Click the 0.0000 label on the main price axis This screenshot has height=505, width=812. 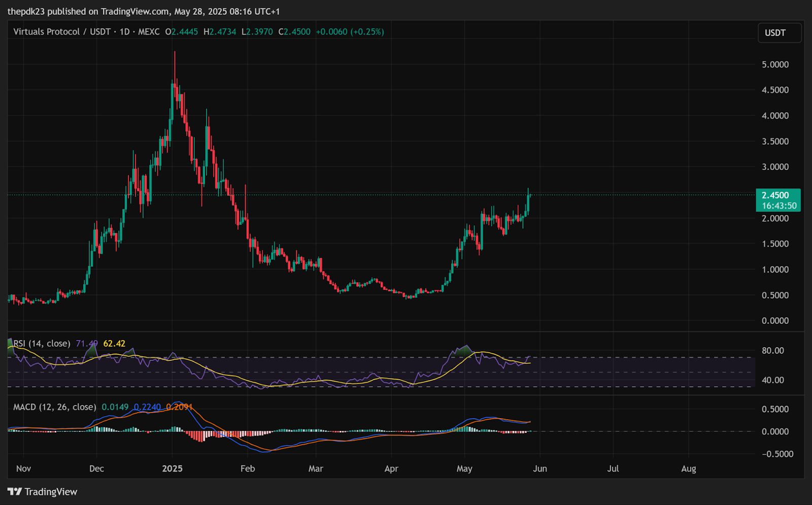pyautogui.click(x=775, y=321)
